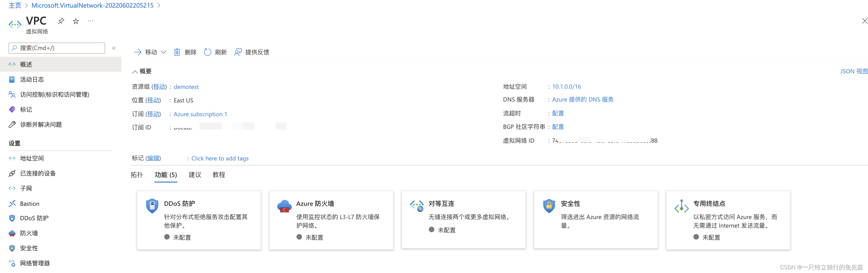Click 移动 link next to 位置
The image size is (868, 273).
153,100
